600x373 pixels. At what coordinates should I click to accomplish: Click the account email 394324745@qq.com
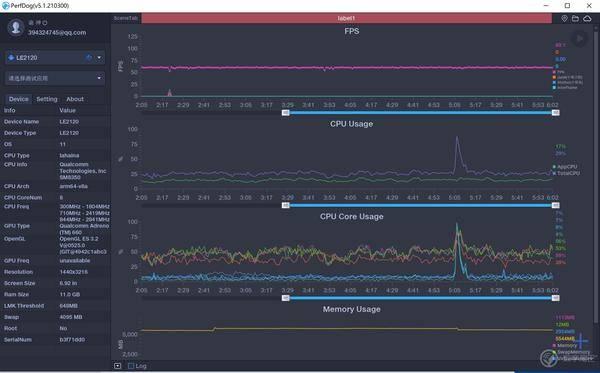pos(57,33)
